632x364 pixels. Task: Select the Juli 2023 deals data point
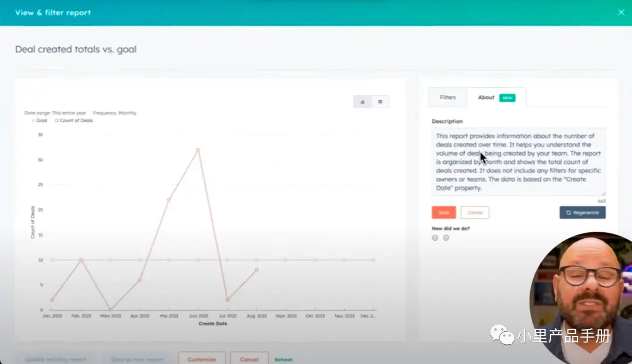click(228, 300)
